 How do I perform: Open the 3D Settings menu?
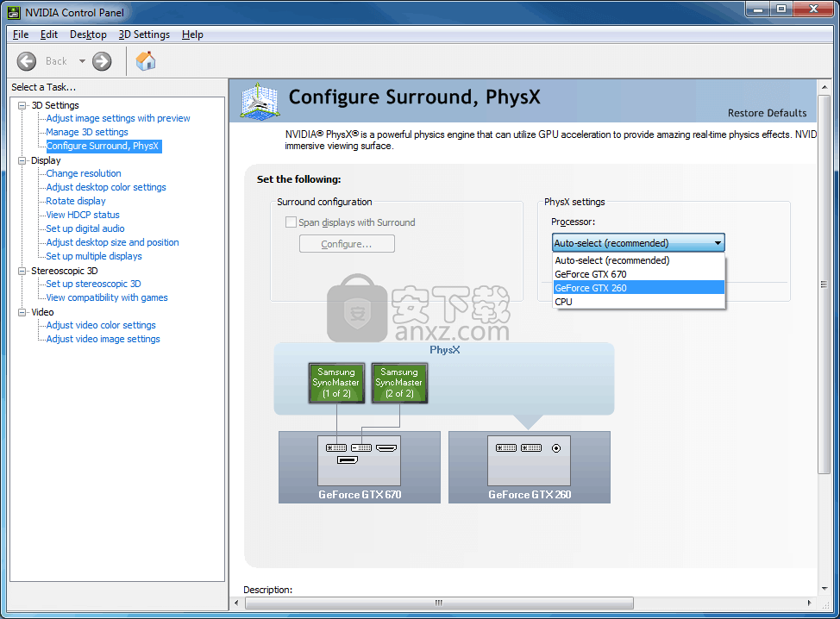(144, 34)
